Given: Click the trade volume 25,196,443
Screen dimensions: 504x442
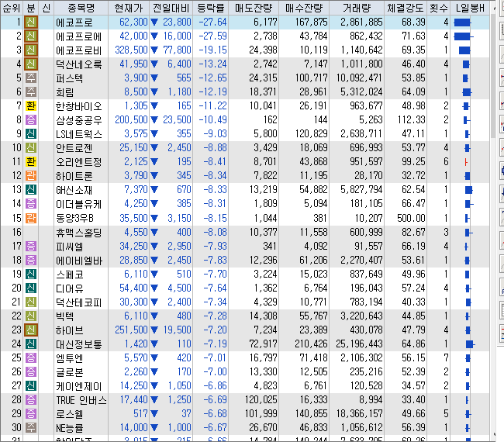Looking at the screenshot, I should click(359, 344).
